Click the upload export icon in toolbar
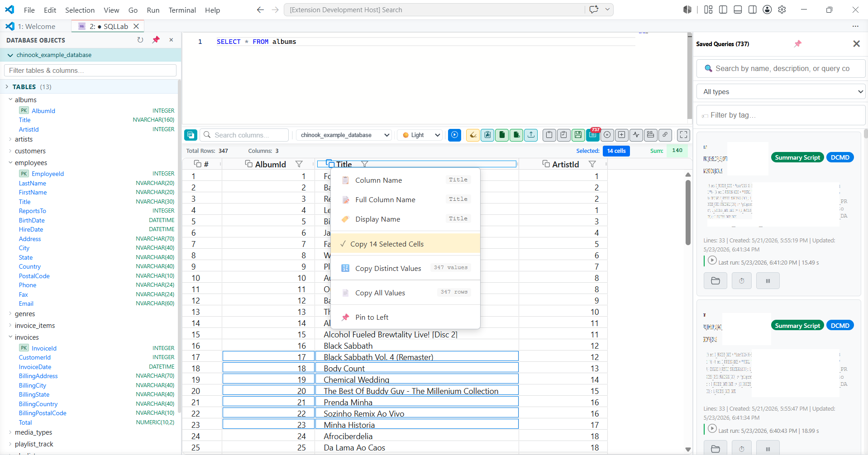The height and width of the screenshot is (455, 868). tap(531, 135)
